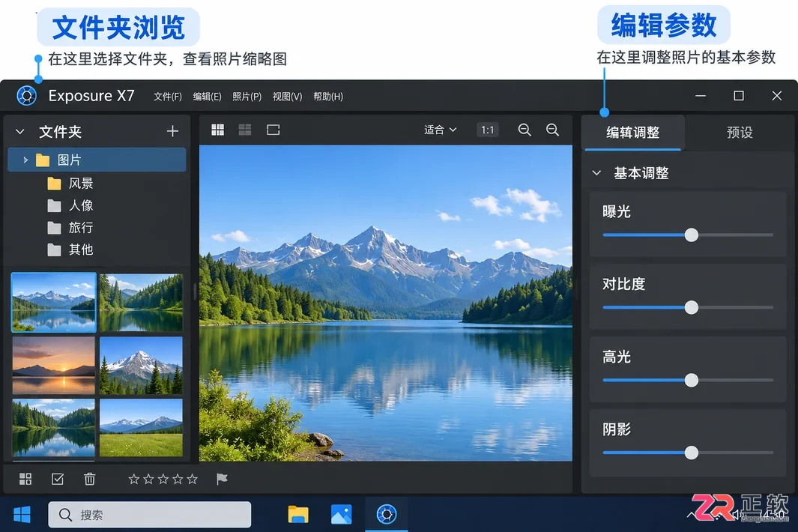The height and width of the screenshot is (532, 798).
Task: Click the 高光 slider handle
Action: [691, 381]
